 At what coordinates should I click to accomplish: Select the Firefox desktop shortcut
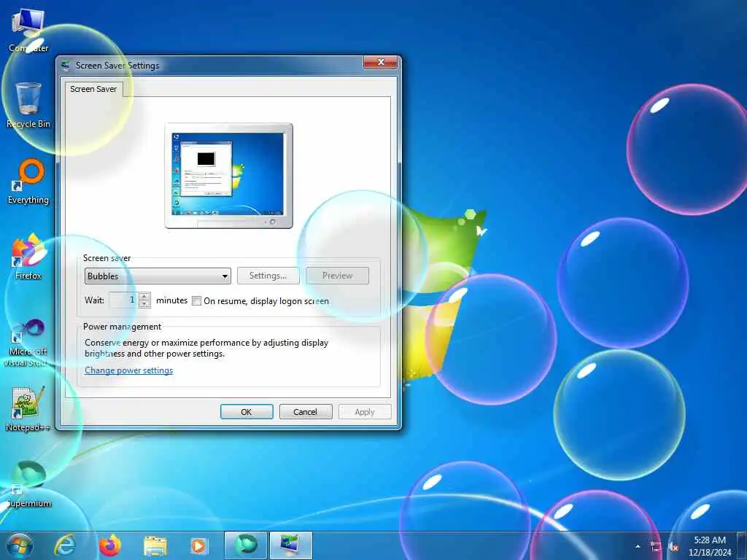coord(28,257)
